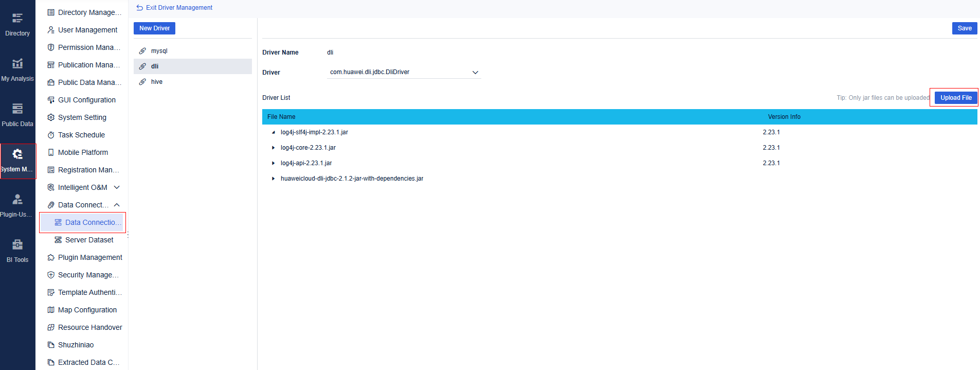Click the Mobile Platform phone icon
Image resolution: width=980 pixels, height=370 pixels.
(51, 152)
